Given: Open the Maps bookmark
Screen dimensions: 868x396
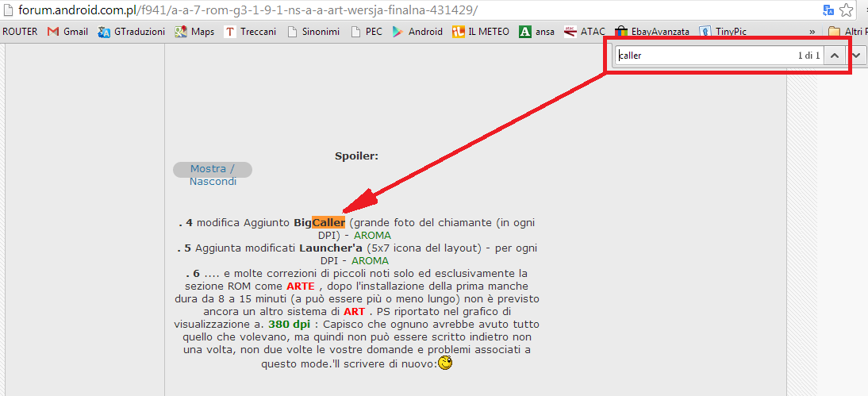Looking at the screenshot, I should (x=195, y=32).
